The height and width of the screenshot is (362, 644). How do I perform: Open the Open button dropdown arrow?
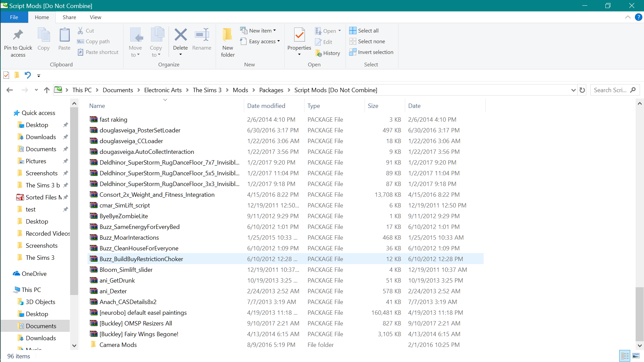click(339, 31)
